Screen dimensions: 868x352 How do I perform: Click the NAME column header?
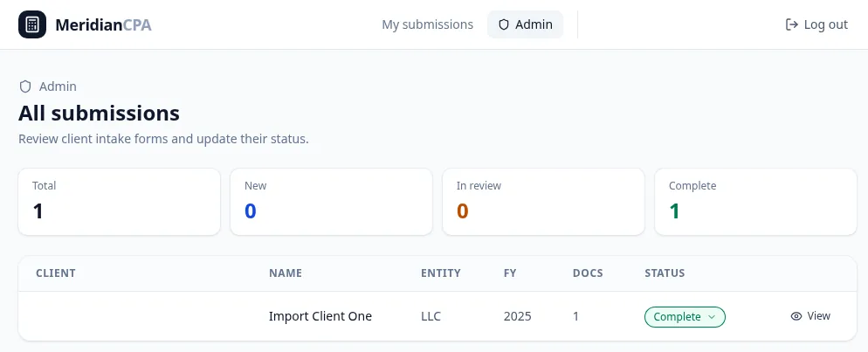pos(285,273)
